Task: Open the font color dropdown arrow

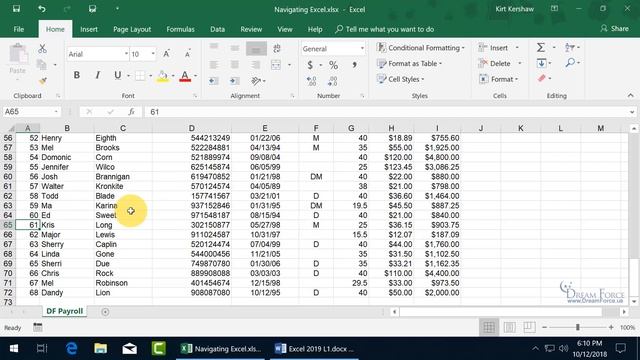Action: tap(196, 76)
